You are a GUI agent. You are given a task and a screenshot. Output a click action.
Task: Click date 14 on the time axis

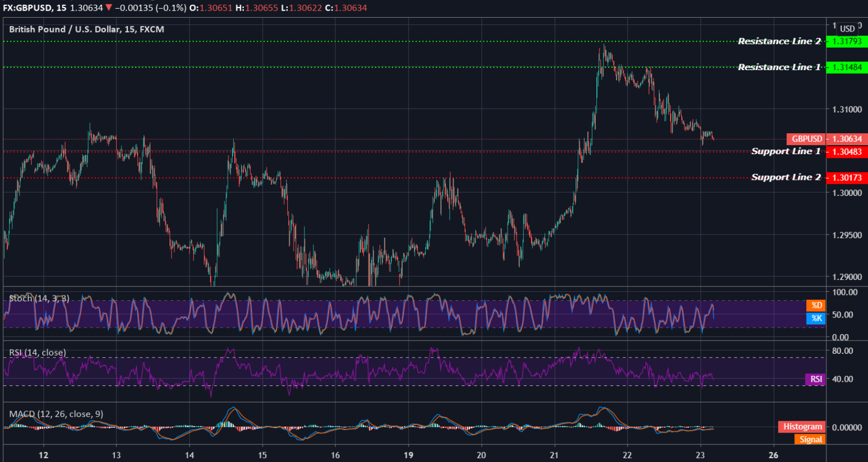(x=189, y=455)
